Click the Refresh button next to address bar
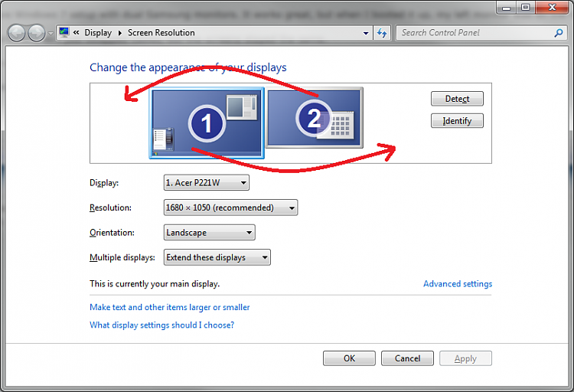This screenshot has width=574, height=392. (382, 33)
